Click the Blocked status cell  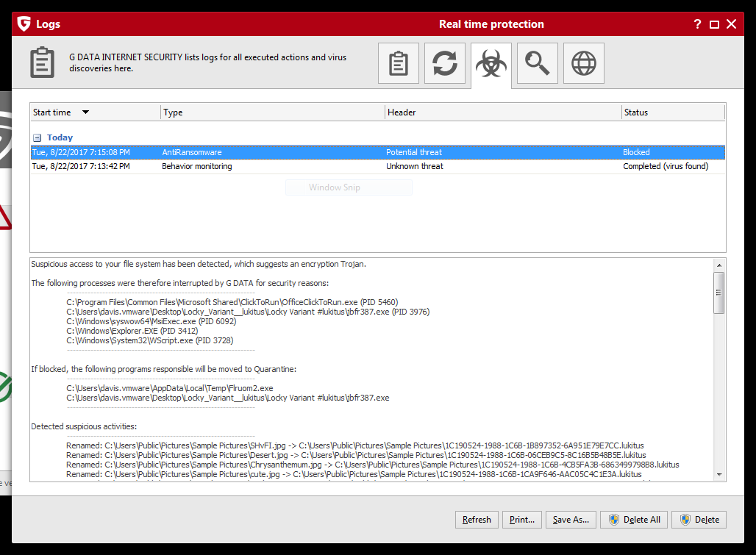pyautogui.click(x=636, y=152)
